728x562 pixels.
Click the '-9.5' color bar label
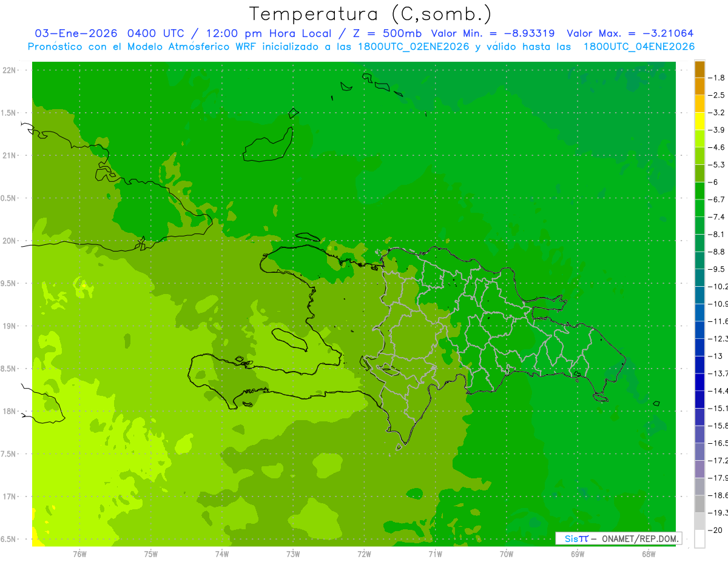tap(716, 269)
